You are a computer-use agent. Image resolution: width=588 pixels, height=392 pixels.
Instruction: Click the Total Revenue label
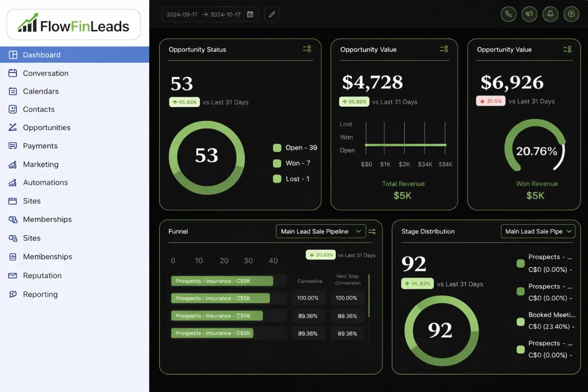coord(403,184)
